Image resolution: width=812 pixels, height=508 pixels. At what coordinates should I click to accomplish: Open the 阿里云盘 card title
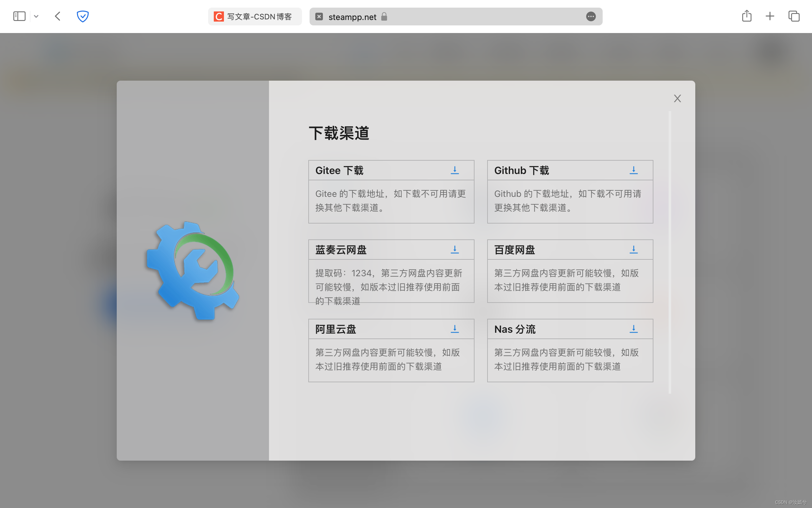[336, 329]
